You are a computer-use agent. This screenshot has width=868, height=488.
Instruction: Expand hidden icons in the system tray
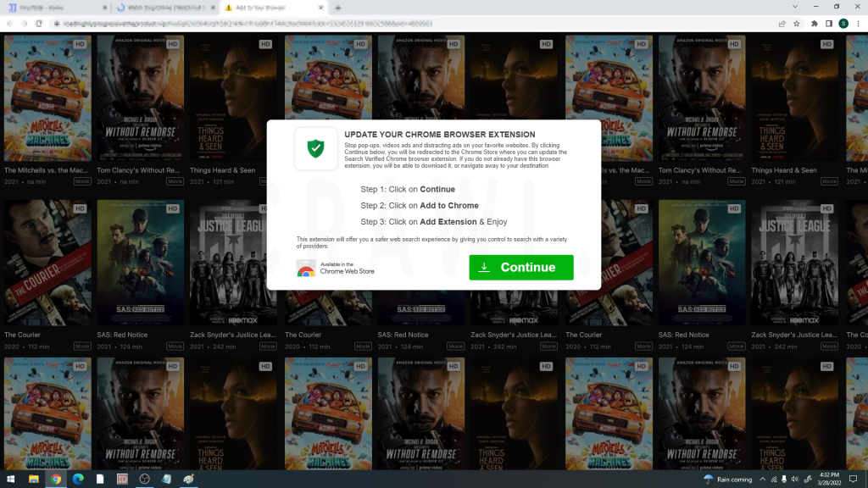pos(762,480)
